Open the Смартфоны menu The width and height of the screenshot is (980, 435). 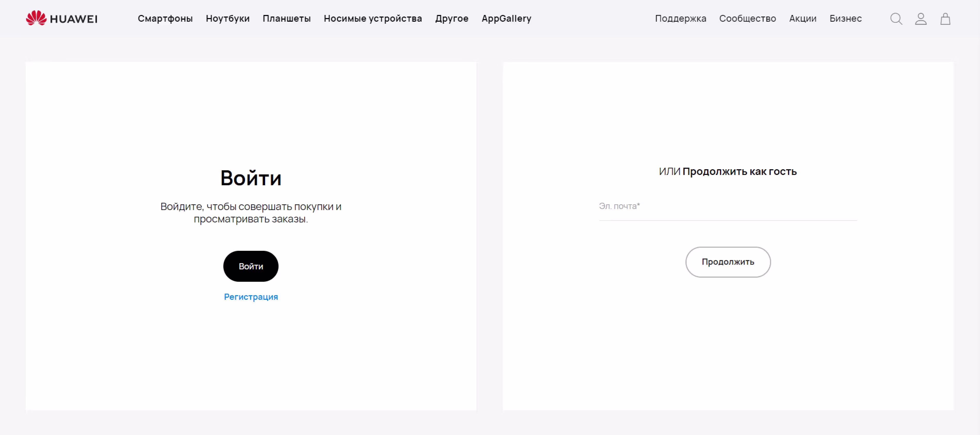click(165, 18)
